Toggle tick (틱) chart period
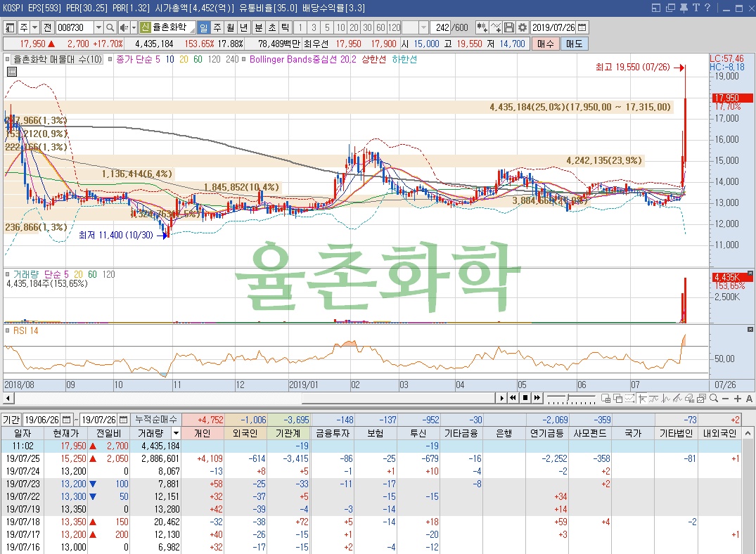756x554 pixels. (x=286, y=27)
